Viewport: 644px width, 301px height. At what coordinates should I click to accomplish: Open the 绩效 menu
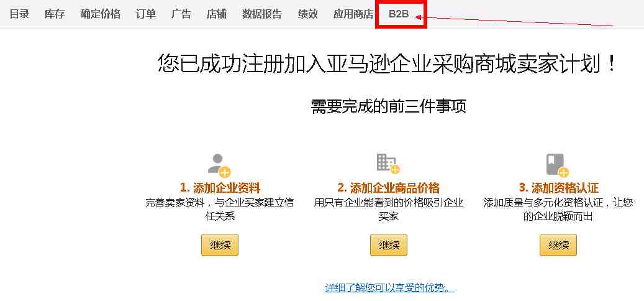307,14
